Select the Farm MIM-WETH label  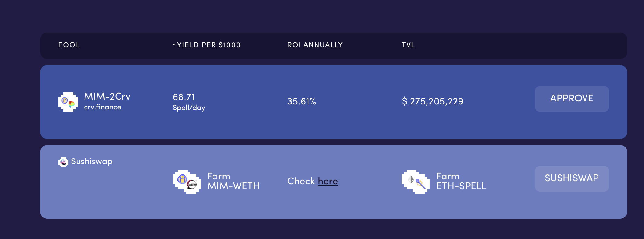pos(233,181)
